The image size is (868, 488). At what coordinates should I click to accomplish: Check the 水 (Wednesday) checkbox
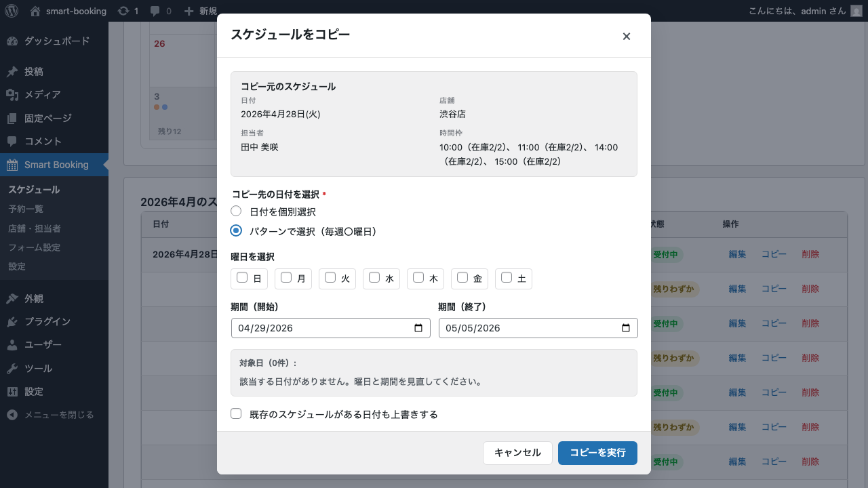(374, 277)
